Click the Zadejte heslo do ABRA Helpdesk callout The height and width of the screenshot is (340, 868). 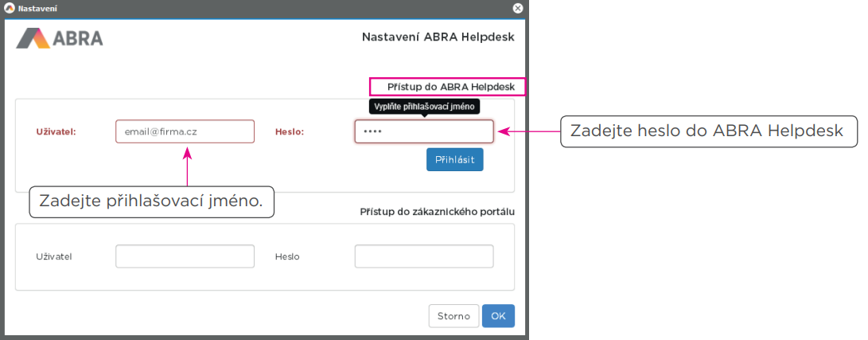pyautogui.click(x=706, y=131)
